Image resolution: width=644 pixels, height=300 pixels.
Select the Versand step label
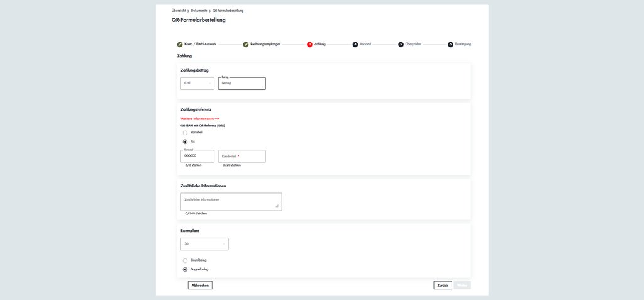click(x=365, y=44)
